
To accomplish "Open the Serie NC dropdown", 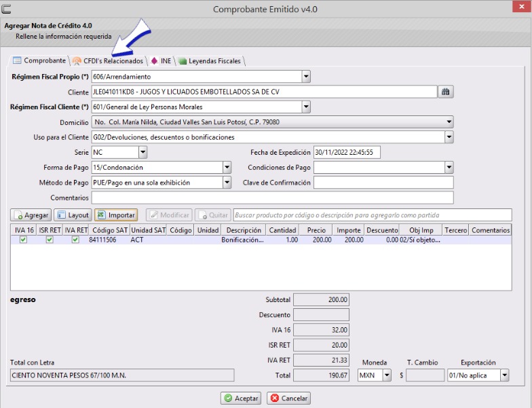I will point(142,152).
